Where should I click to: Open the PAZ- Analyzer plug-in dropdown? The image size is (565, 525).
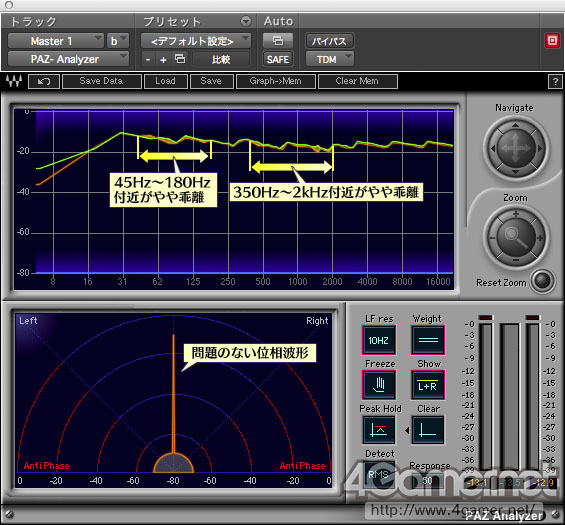pos(68,59)
